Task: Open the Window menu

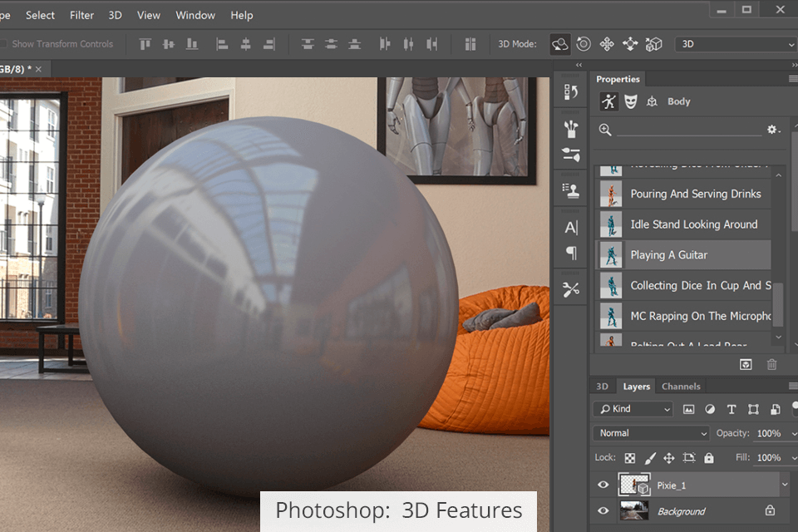Action: [x=195, y=15]
